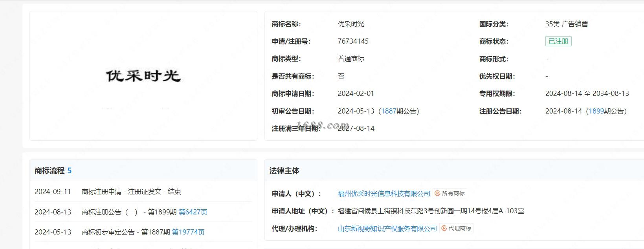
Task: Select the 35类 广告销售 classification text
Action: point(567,24)
